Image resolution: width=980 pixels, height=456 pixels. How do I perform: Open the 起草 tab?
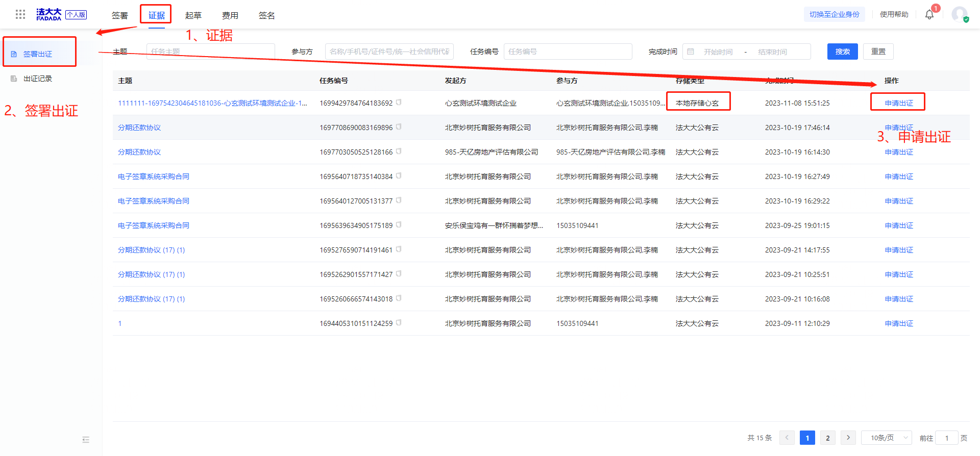coord(193,15)
